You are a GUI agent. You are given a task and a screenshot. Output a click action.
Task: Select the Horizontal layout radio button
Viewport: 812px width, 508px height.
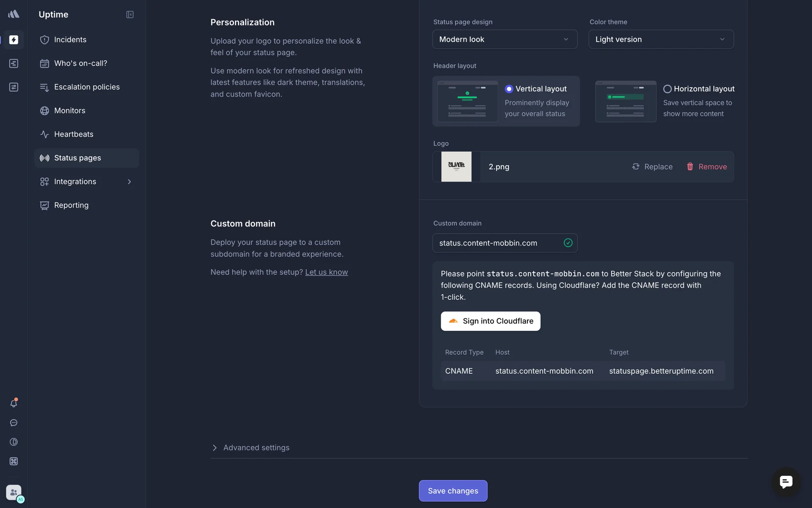667,89
